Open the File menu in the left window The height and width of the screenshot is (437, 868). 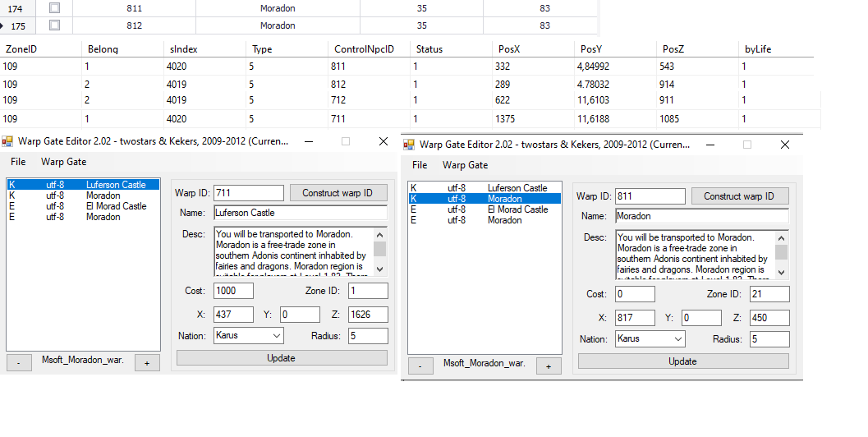pyautogui.click(x=18, y=162)
